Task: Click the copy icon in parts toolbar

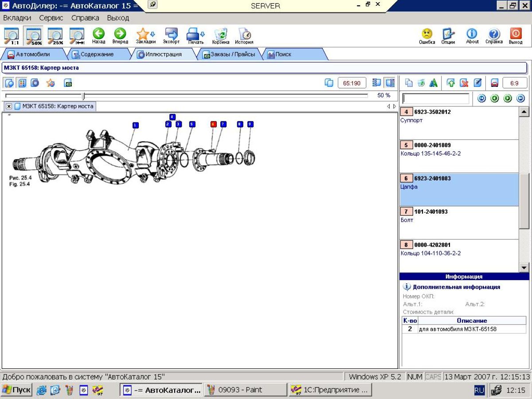Action: (409, 83)
